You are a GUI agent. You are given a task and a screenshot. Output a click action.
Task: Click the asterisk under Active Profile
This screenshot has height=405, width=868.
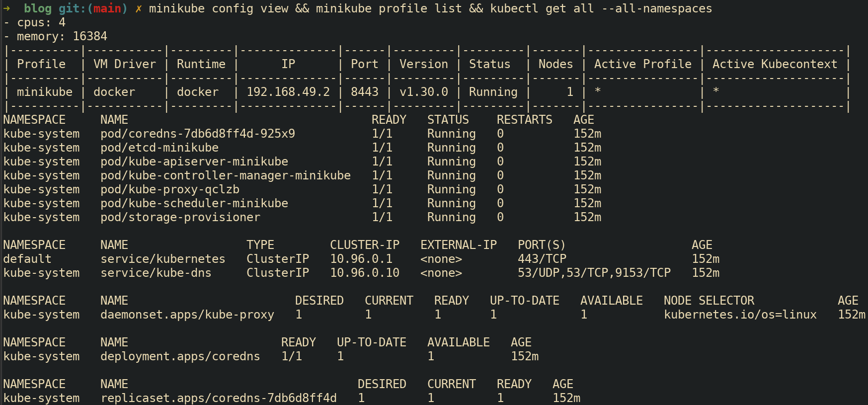(x=598, y=91)
